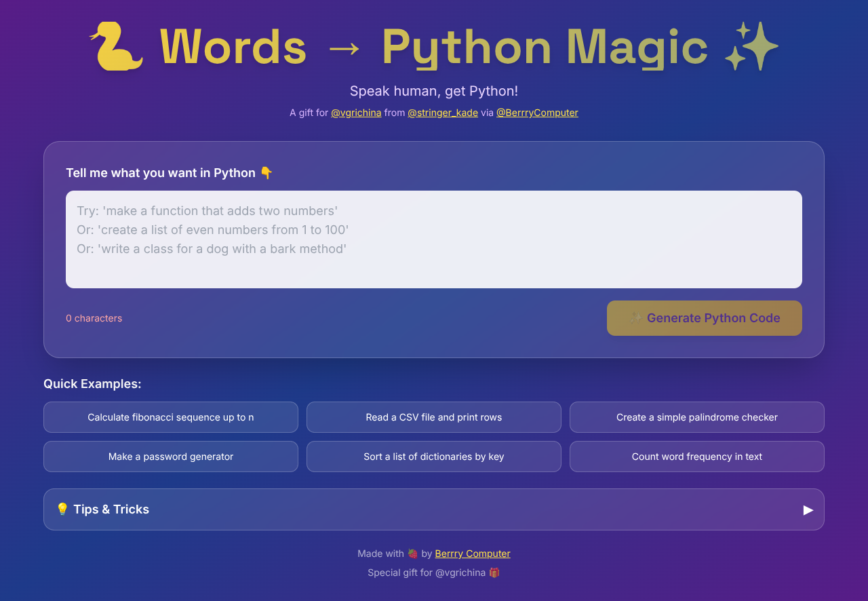Open the Berrry Computer footer link
Image resolution: width=868 pixels, height=601 pixels.
point(472,554)
